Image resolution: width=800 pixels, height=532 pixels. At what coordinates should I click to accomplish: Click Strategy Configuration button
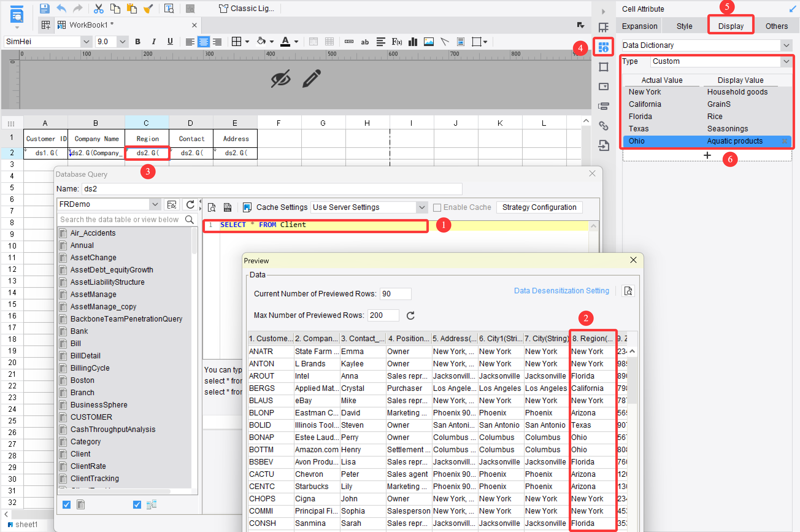[x=539, y=207]
